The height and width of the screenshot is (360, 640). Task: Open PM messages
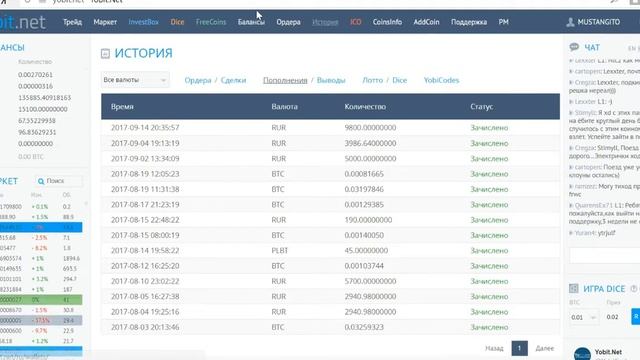[x=503, y=22]
